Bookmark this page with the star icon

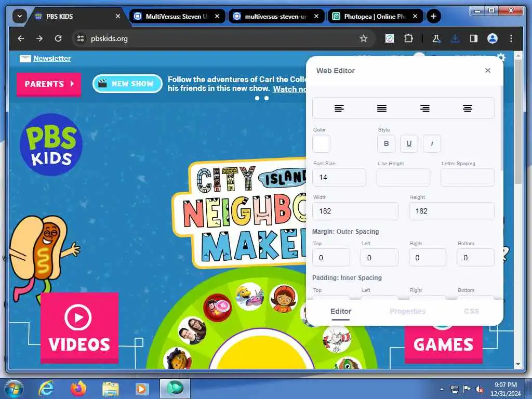(363, 38)
